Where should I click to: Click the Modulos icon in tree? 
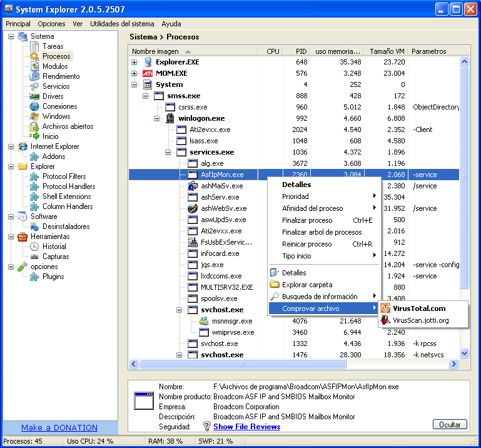pyautogui.click(x=34, y=66)
